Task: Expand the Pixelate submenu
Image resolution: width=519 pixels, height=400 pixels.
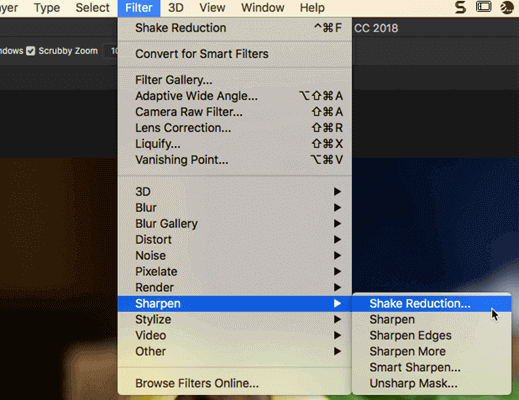Action: click(x=235, y=272)
